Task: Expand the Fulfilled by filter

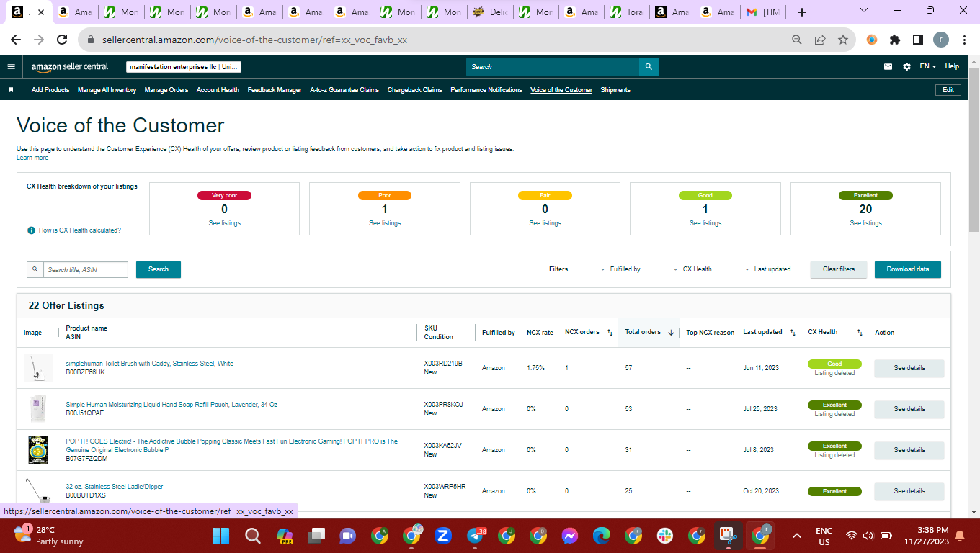Action: click(620, 269)
